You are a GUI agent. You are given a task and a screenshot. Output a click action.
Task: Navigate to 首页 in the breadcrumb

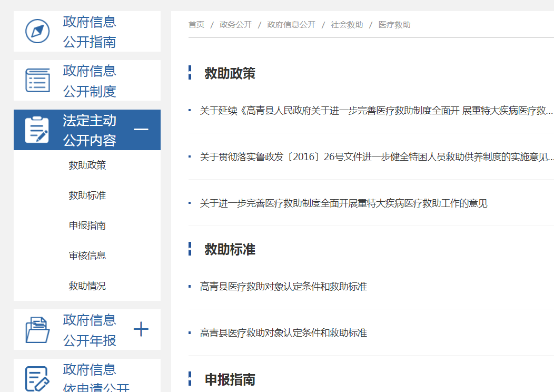pos(196,25)
